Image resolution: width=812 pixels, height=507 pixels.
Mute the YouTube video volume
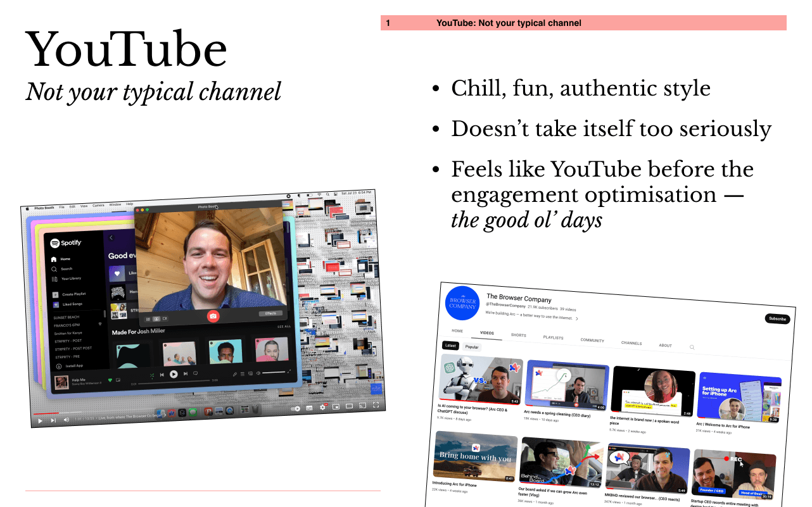click(x=67, y=420)
